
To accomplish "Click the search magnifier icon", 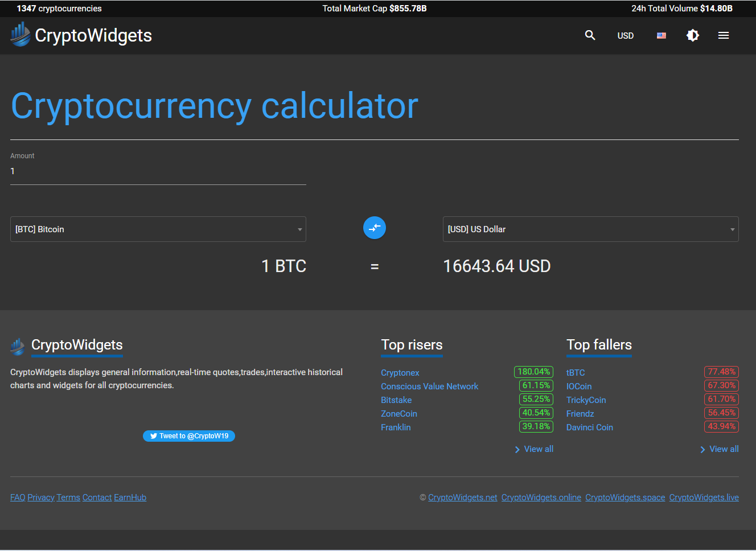I will click(590, 35).
